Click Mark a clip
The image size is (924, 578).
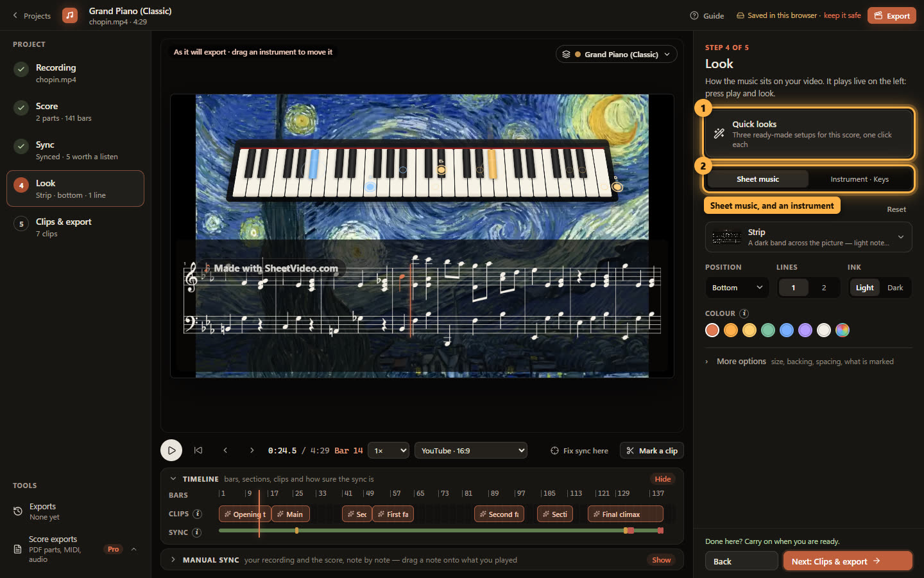click(x=652, y=451)
